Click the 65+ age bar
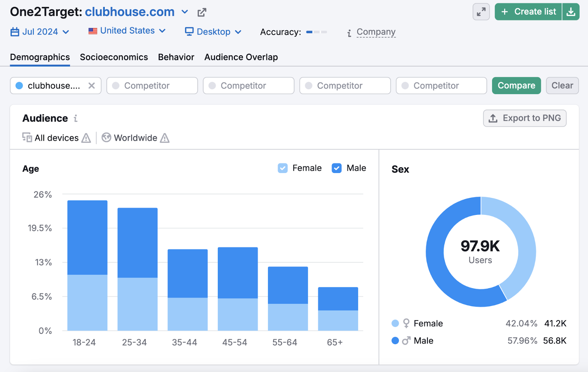The width and height of the screenshot is (588, 372). click(338, 309)
